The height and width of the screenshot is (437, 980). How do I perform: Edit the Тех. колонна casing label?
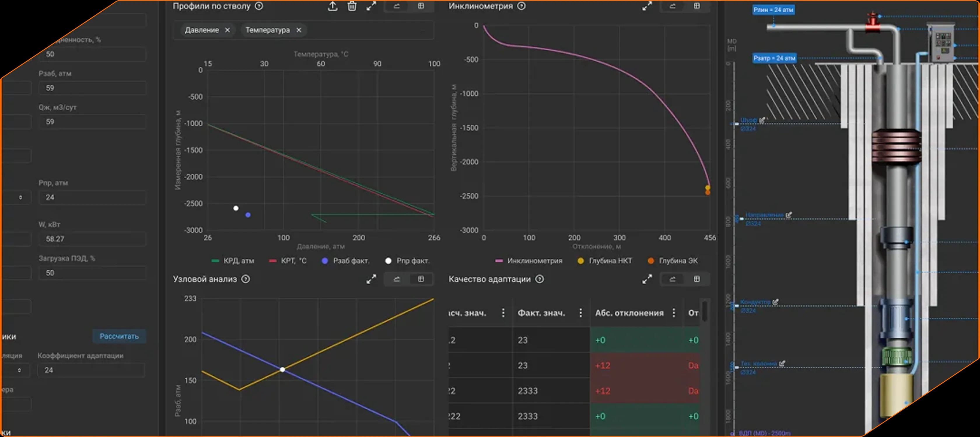click(782, 363)
